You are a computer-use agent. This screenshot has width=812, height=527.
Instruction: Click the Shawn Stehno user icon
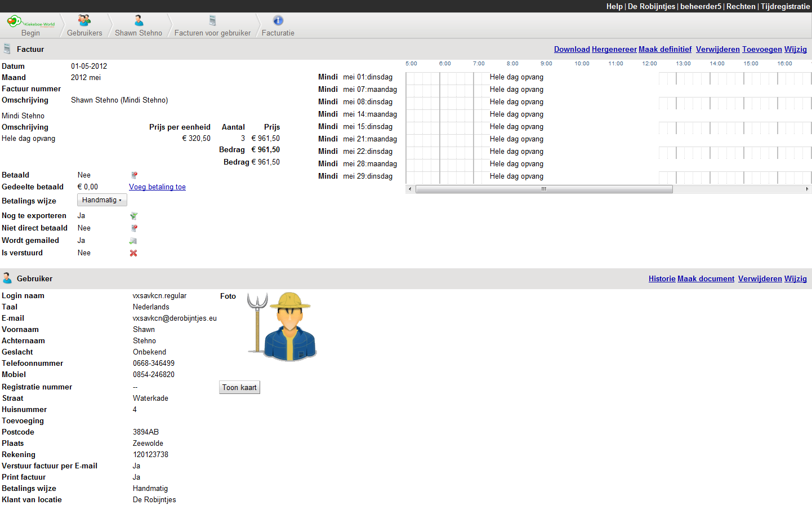[x=139, y=21]
